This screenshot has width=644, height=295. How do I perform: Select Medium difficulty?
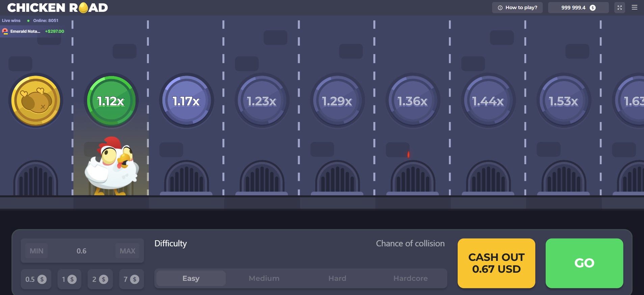click(x=264, y=278)
